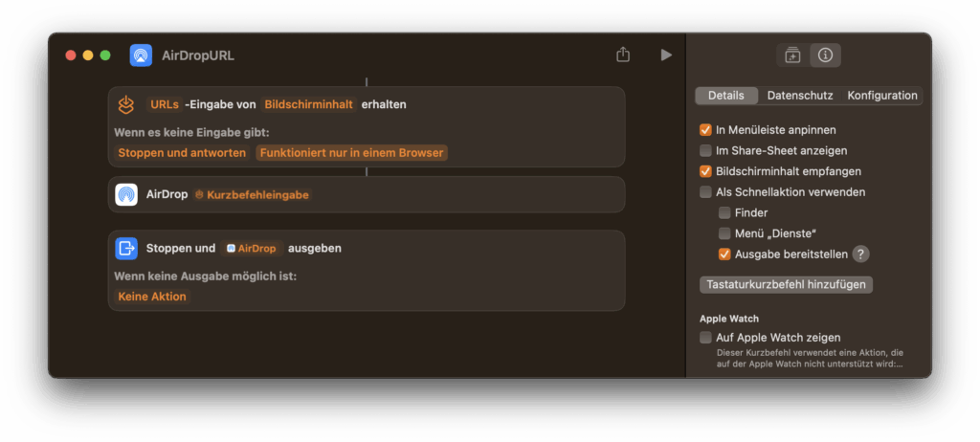
Task: Click the AirDrop variable token in Stoppen action
Action: pos(252,248)
